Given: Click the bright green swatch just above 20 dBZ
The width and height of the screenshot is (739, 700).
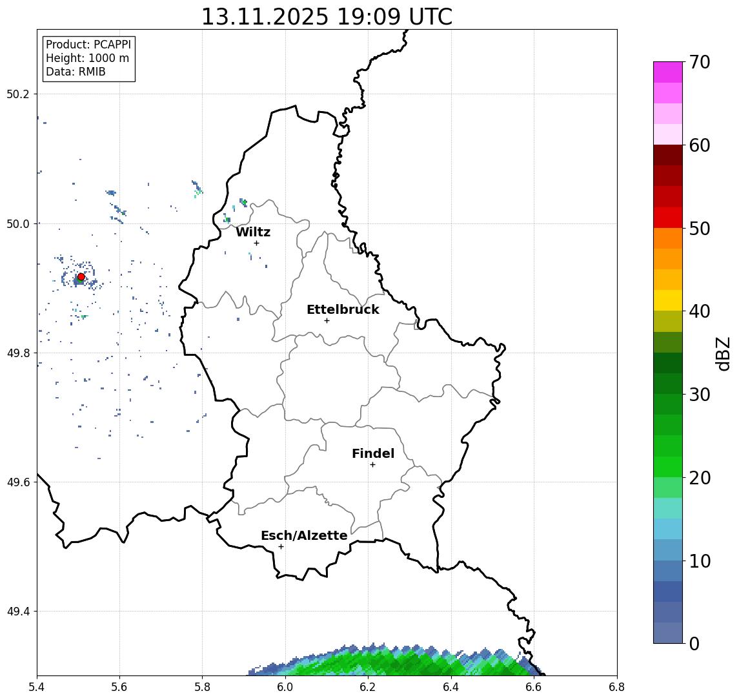Looking at the screenshot, I should click(668, 466).
